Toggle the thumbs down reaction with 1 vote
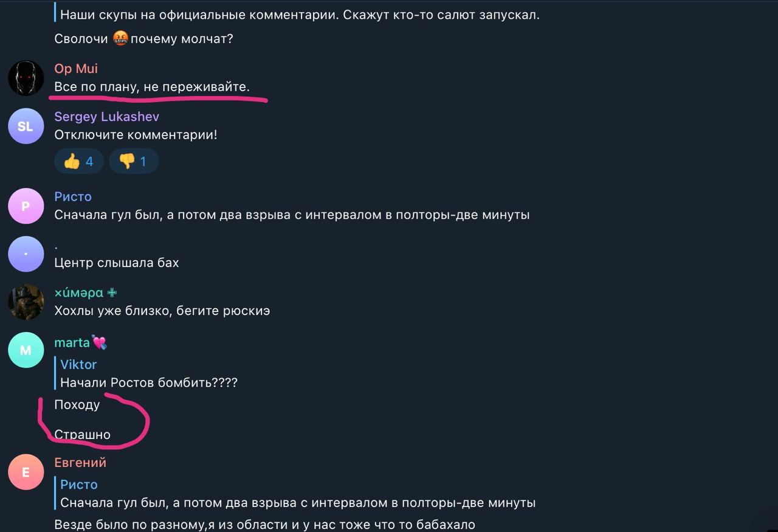Screen dimensions: 778x532 tap(134, 161)
